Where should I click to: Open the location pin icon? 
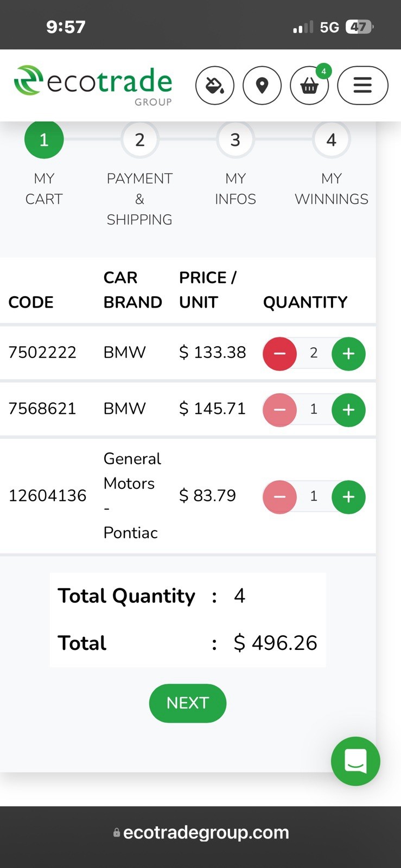(262, 85)
